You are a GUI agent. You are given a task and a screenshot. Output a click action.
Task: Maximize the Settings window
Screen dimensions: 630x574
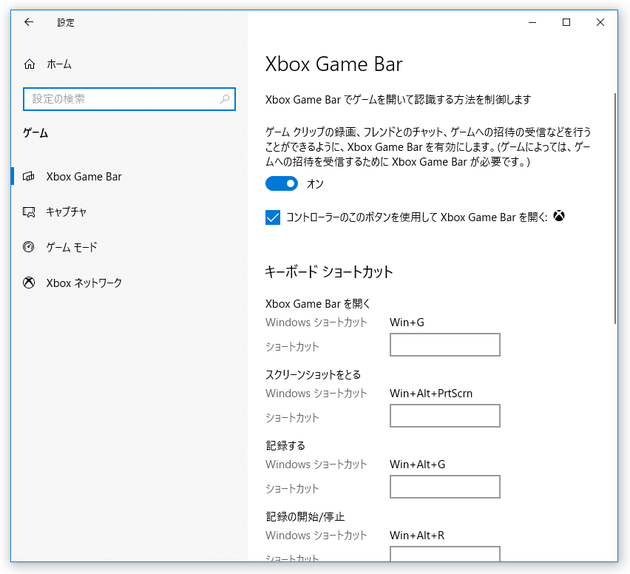566,22
